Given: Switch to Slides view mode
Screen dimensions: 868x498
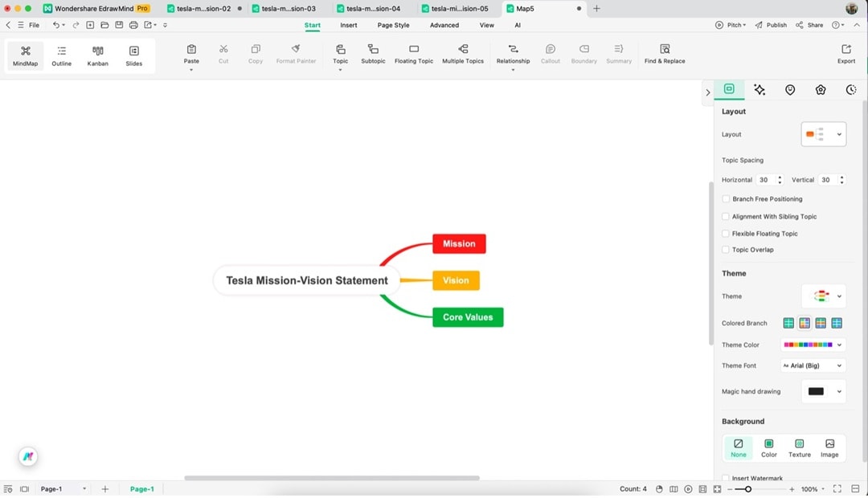Looking at the screenshot, I should tap(134, 56).
